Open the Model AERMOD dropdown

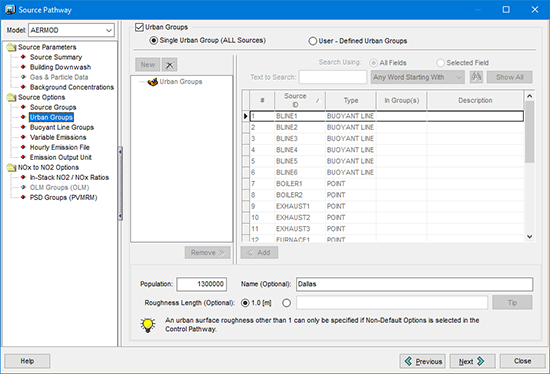coord(109,31)
